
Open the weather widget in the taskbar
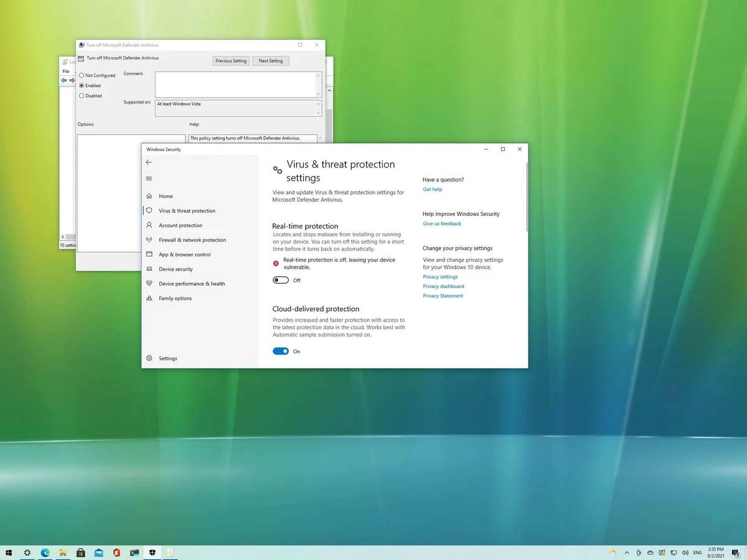click(x=613, y=553)
